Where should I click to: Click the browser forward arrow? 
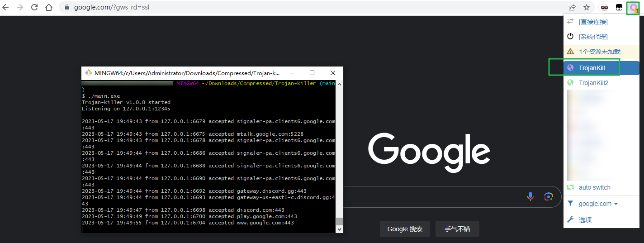(20, 7)
